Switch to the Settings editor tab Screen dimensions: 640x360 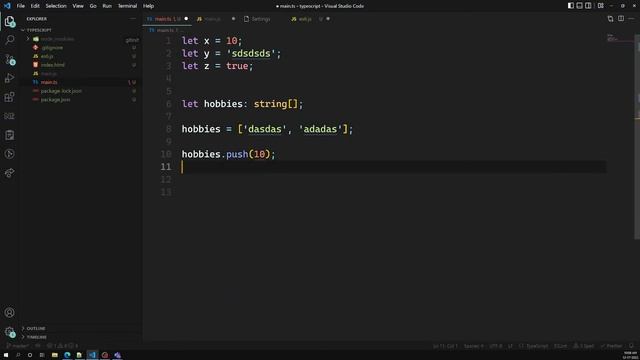263,19
